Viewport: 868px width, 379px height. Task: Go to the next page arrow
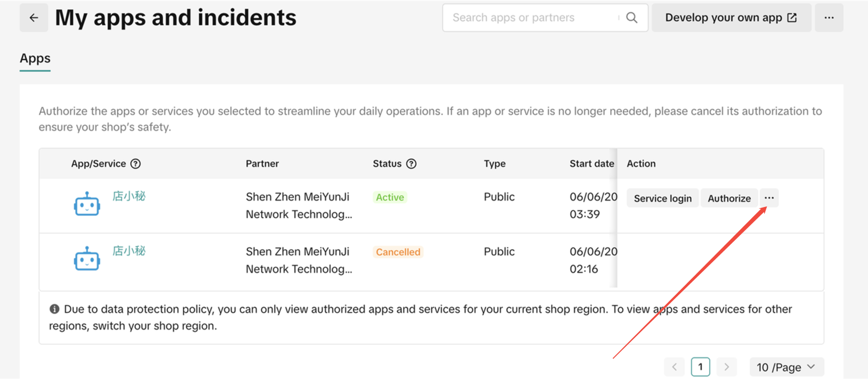coord(727,367)
